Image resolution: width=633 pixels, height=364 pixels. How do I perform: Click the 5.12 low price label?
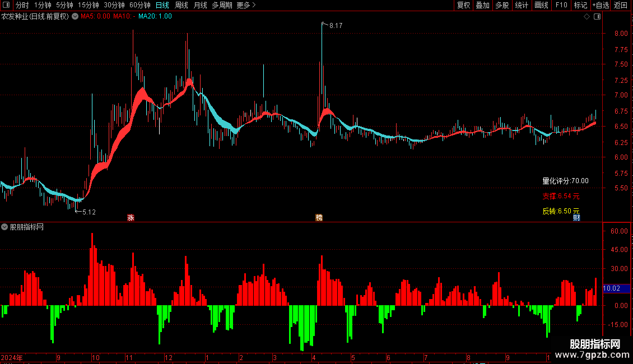point(89,212)
